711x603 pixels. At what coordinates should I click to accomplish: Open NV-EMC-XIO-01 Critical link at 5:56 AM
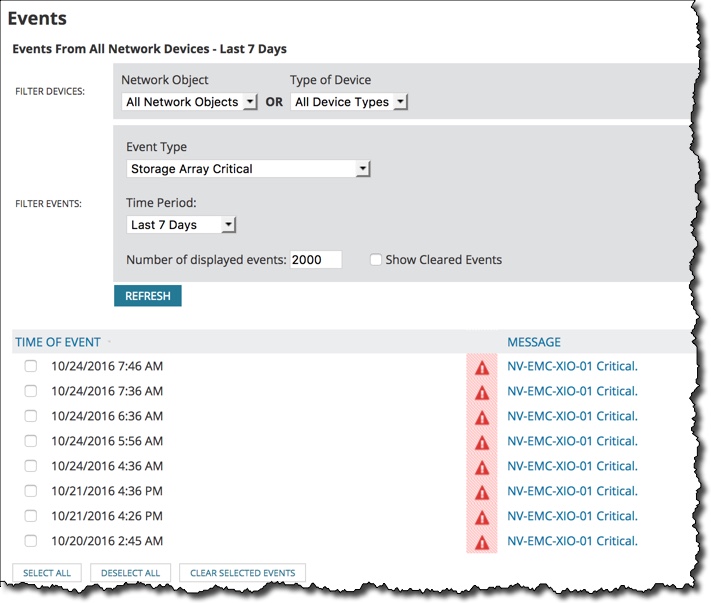click(572, 441)
